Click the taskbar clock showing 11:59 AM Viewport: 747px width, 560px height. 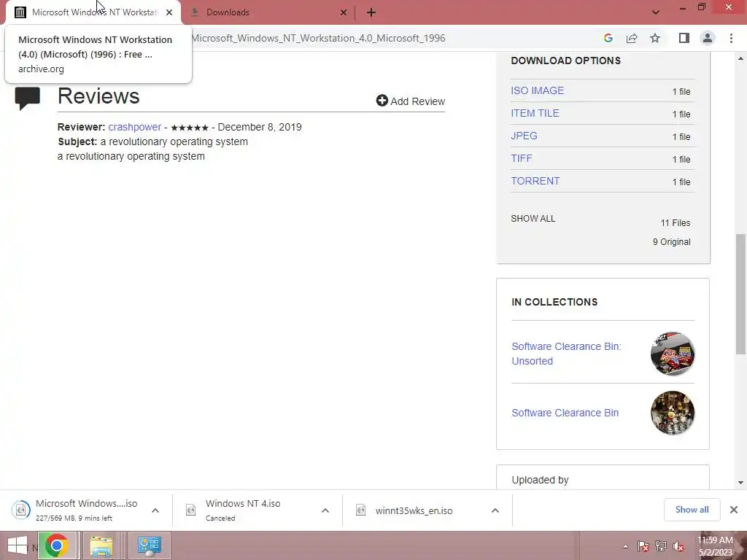click(715, 546)
